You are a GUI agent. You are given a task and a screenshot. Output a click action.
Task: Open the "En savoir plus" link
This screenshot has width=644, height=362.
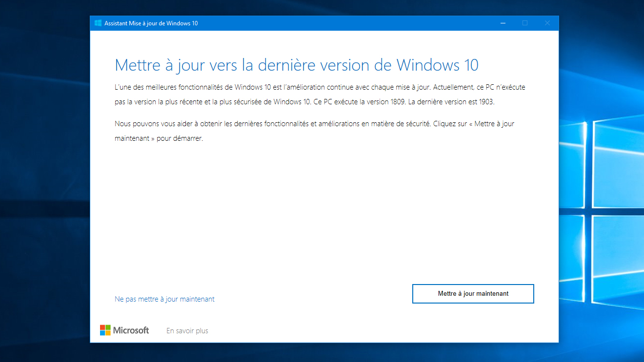(187, 331)
